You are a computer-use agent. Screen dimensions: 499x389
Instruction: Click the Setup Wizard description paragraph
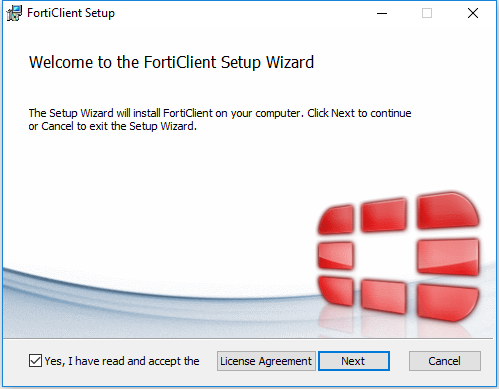click(220, 120)
